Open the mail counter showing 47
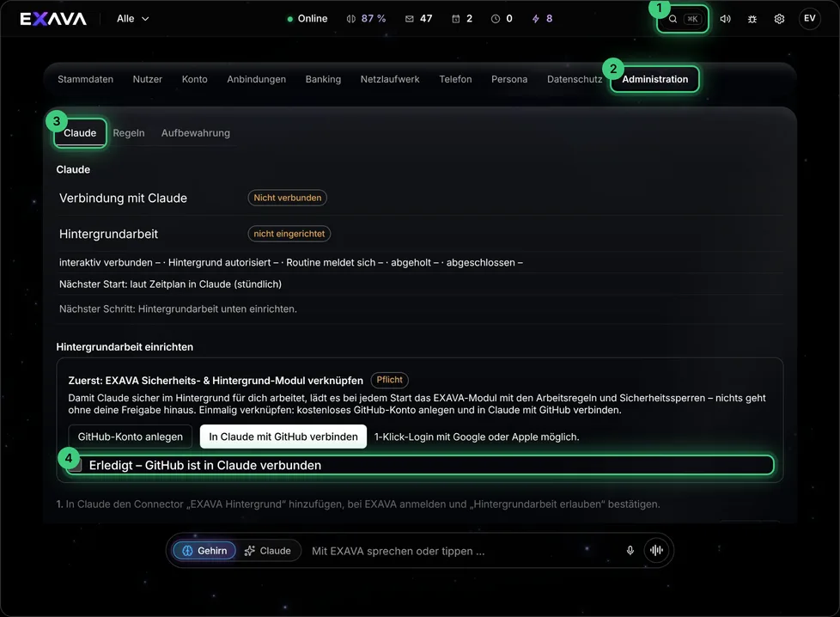Screen dimensions: 840x617 click(419, 19)
